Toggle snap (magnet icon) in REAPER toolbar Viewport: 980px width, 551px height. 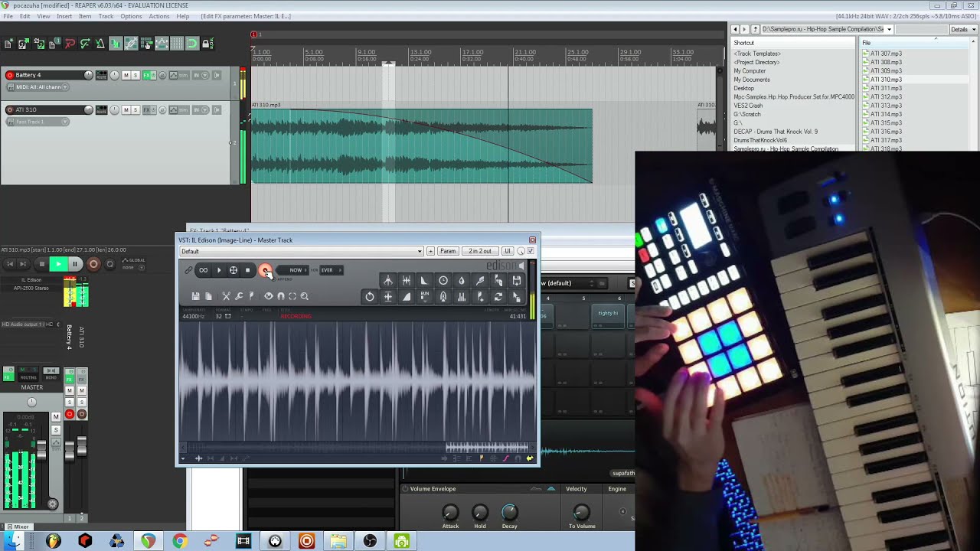coord(192,44)
